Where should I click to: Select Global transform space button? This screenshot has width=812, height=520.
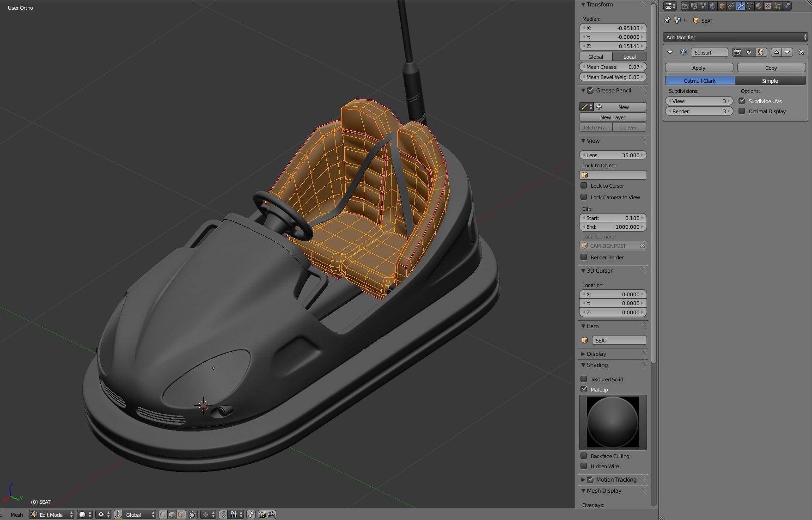click(596, 56)
